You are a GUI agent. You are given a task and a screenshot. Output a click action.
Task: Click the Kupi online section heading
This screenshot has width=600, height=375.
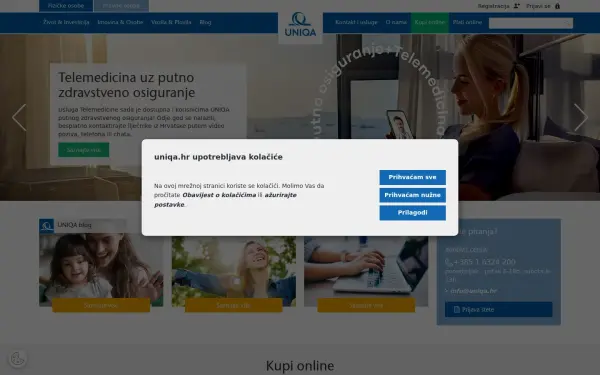click(x=300, y=365)
